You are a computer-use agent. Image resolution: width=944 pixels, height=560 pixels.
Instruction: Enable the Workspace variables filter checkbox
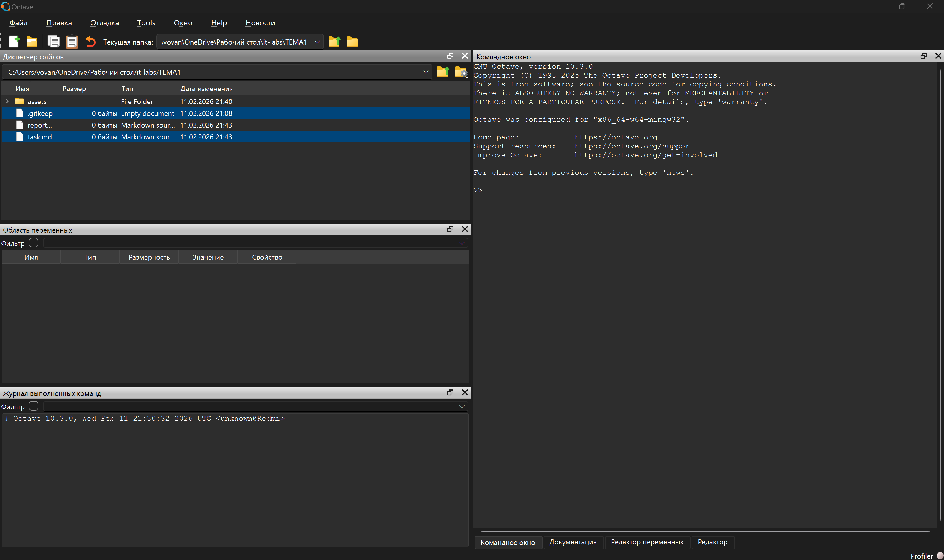pos(34,243)
